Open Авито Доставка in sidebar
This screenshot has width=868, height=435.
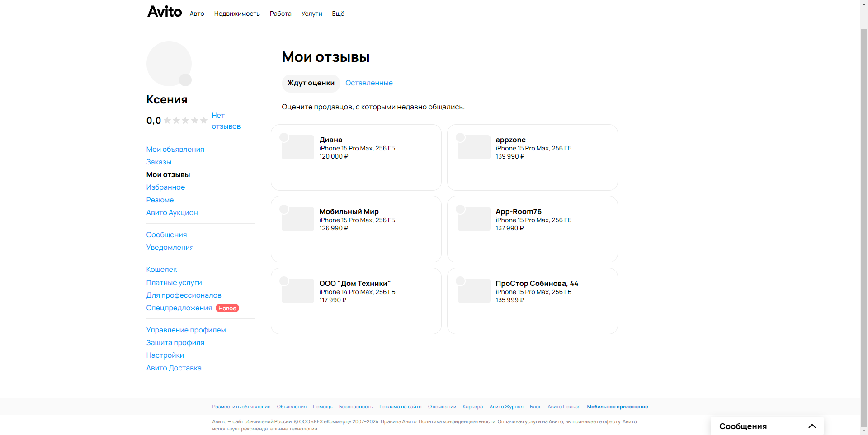pyautogui.click(x=174, y=368)
